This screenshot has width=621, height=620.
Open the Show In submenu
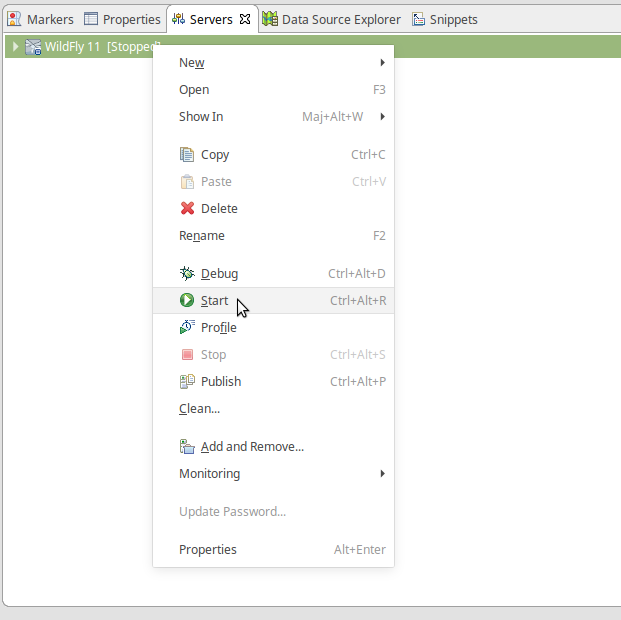[x=273, y=117]
